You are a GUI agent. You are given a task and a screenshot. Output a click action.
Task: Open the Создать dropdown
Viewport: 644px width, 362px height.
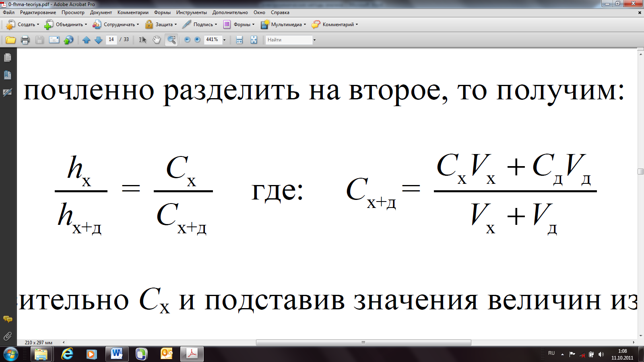(23, 25)
